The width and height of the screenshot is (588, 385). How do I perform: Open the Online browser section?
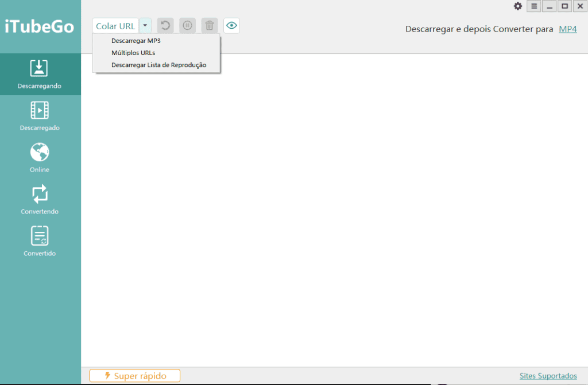point(40,158)
